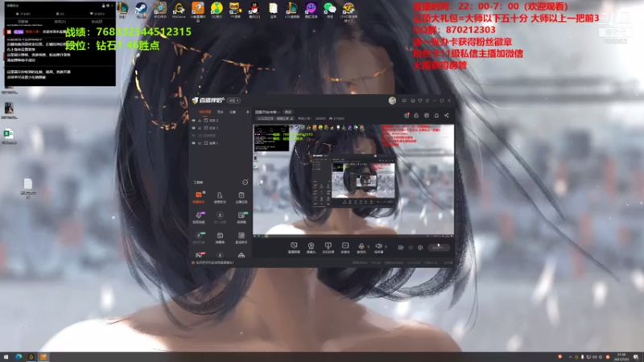Toggle the microphone in streaming tool
The height and width of the screenshot is (362, 644).
[x=361, y=248]
